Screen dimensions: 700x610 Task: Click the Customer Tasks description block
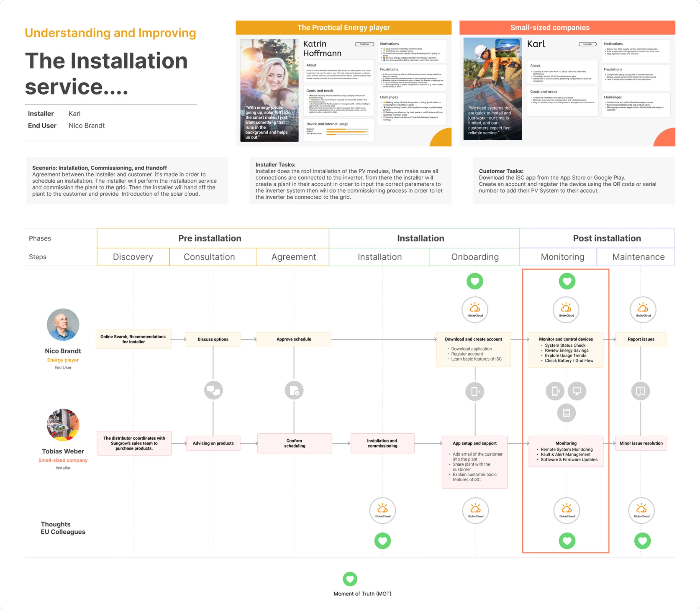point(574,181)
